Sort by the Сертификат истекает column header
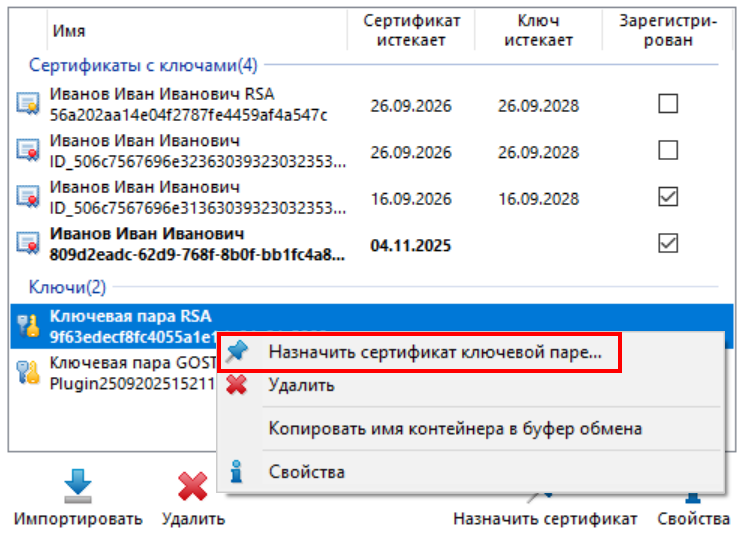The height and width of the screenshot is (538, 745). (411, 30)
